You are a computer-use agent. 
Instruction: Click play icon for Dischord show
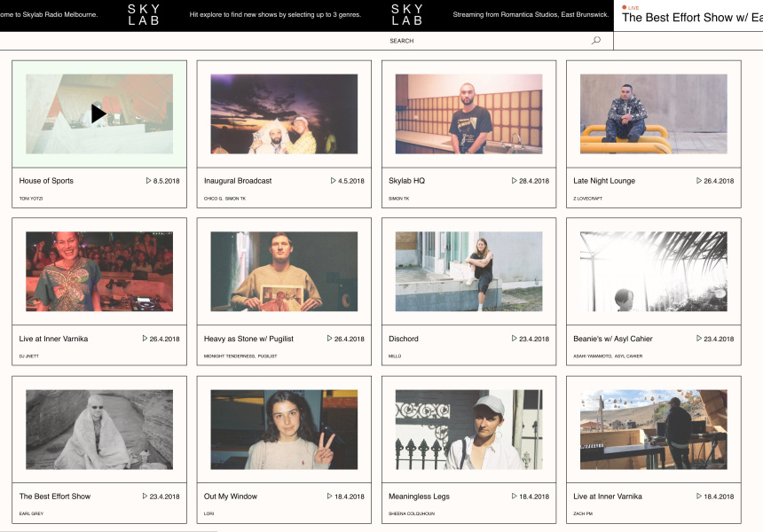coord(515,339)
